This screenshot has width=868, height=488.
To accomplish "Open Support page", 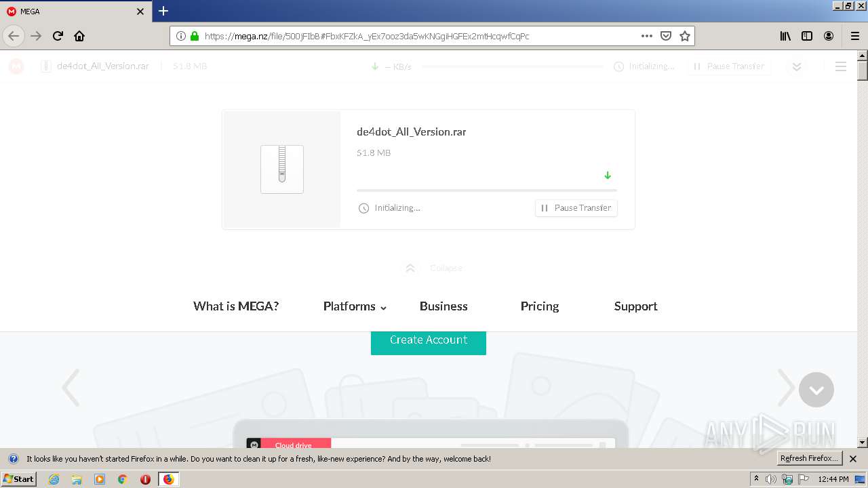I will [636, 306].
